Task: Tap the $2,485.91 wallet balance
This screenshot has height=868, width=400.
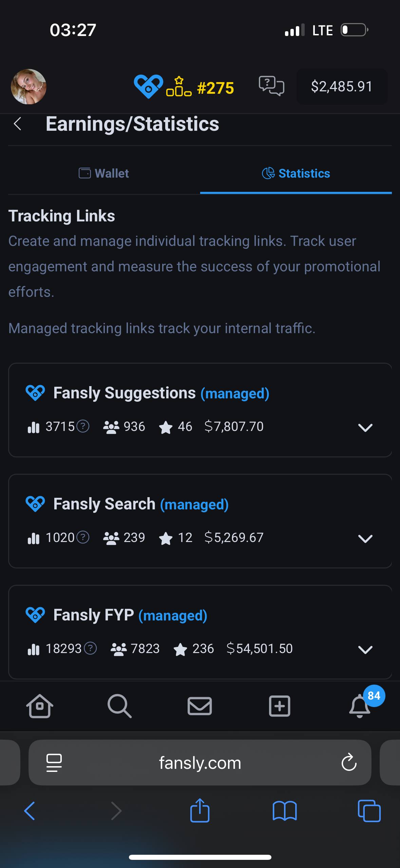Action: tap(342, 86)
